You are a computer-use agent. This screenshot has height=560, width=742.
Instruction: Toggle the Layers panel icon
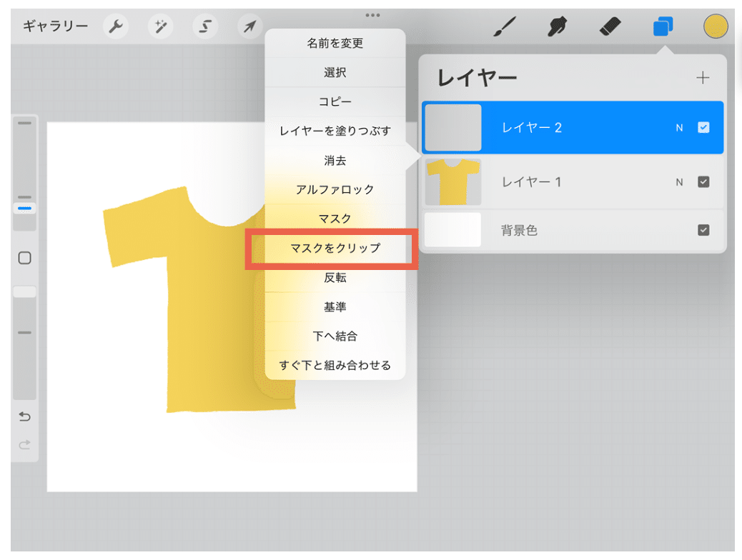(x=663, y=26)
